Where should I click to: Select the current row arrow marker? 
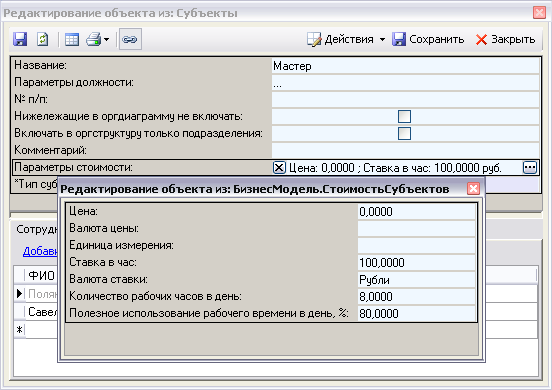[x=19, y=293]
